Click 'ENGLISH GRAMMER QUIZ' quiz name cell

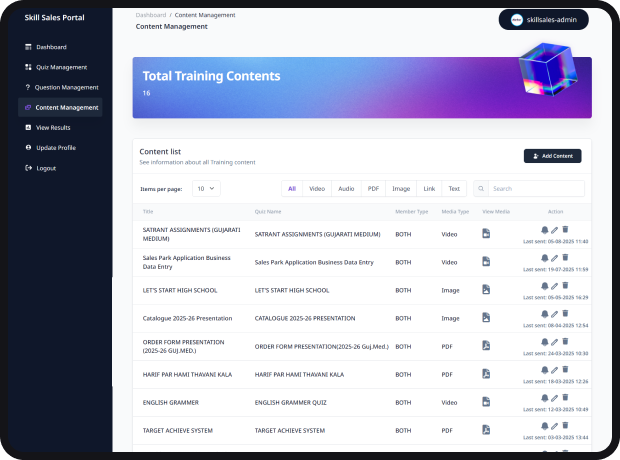pos(291,403)
